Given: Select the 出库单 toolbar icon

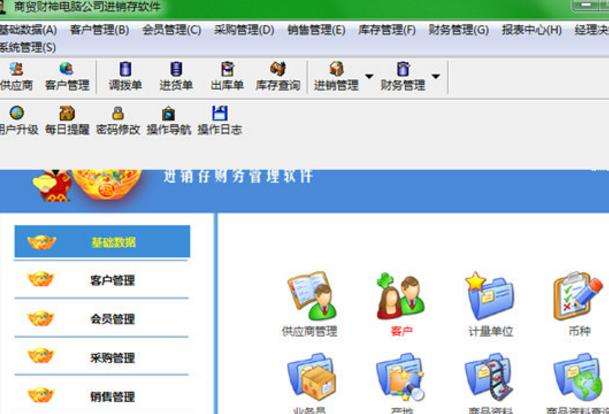Looking at the screenshot, I should pyautogui.click(x=227, y=77).
